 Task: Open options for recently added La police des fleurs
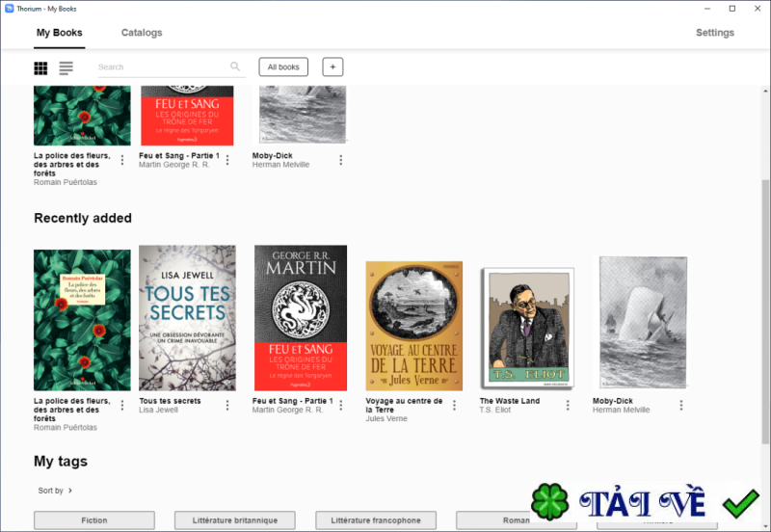[x=122, y=405]
